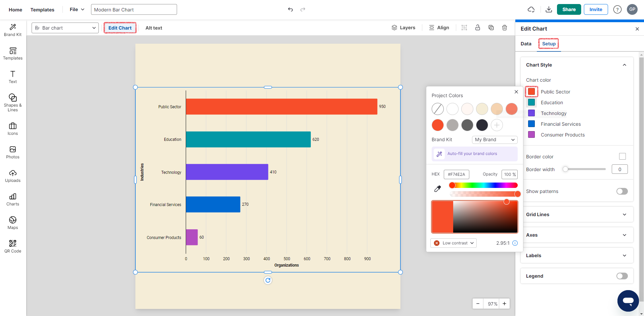Select the QR Code tool
This screenshot has width=644, height=316.
coord(12,246)
